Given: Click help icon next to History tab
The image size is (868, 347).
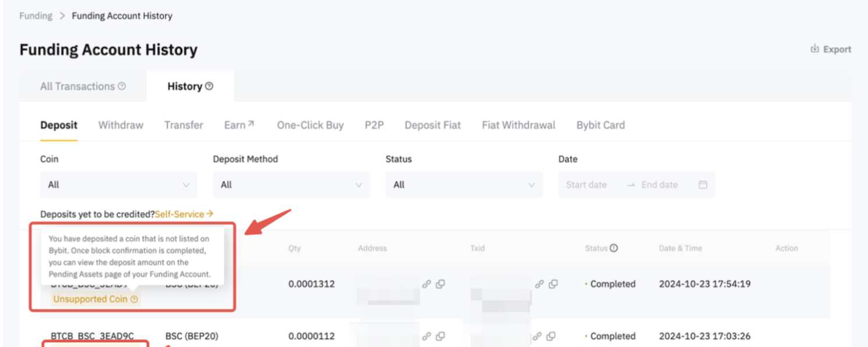Looking at the screenshot, I should (x=209, y=86).
